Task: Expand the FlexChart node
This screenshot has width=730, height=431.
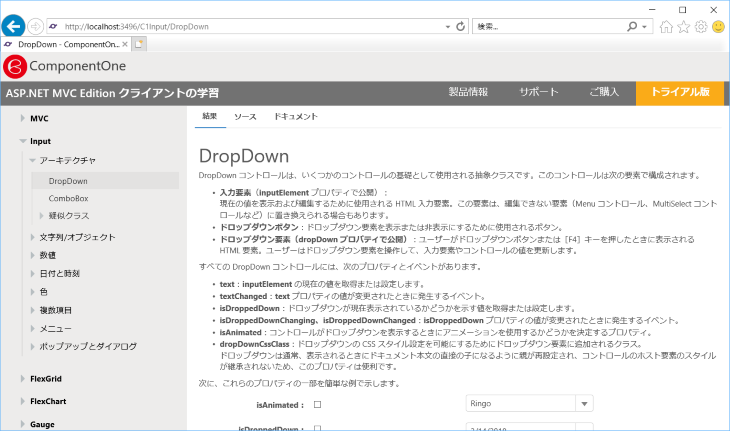Action: 22,401
